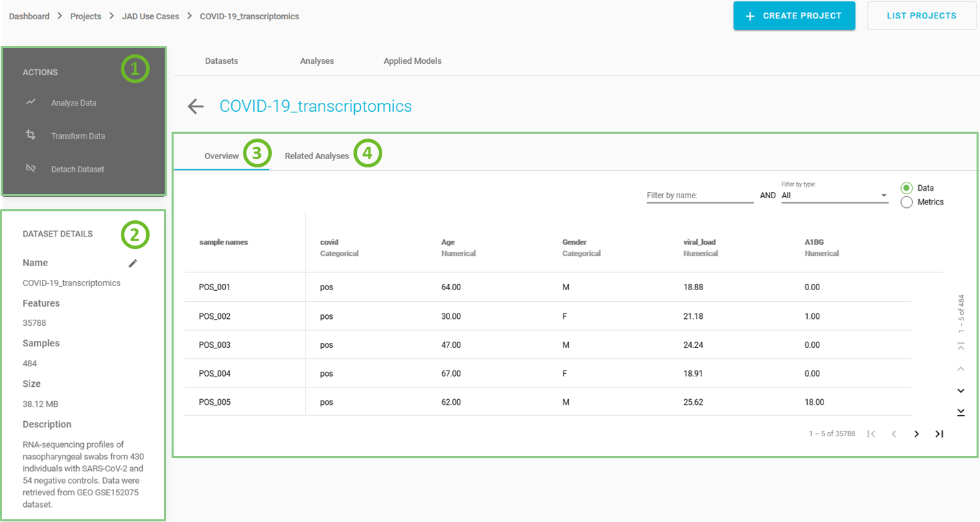The width and height of the screenshot is (980, 522).
Task: Click the Size value 38.12 MB
Action: coord(40,404)
